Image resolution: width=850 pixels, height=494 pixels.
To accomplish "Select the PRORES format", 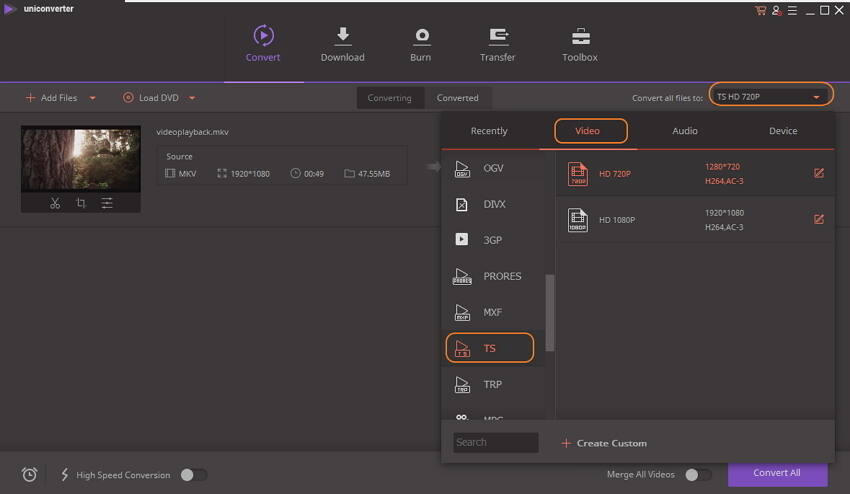I will (493, 277).
